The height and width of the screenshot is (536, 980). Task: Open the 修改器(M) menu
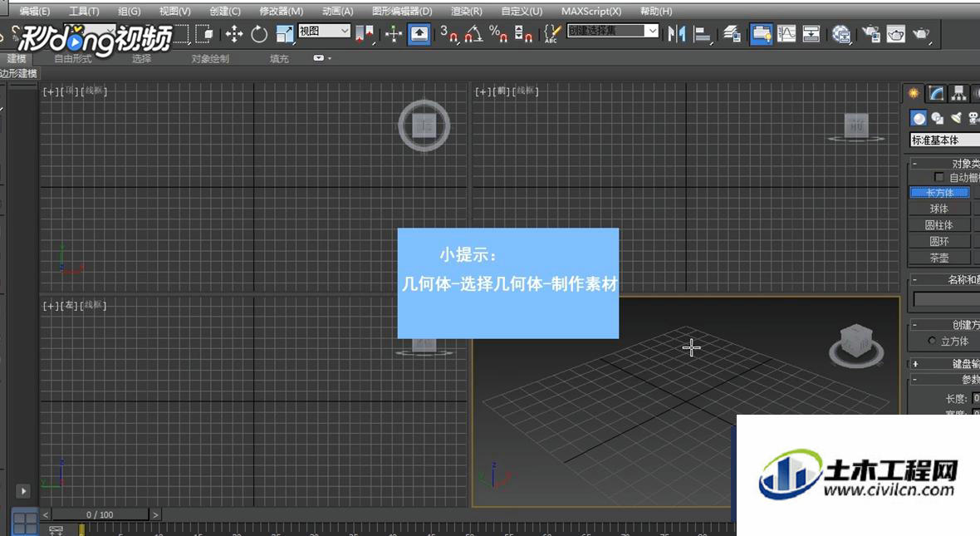point(282,12)
